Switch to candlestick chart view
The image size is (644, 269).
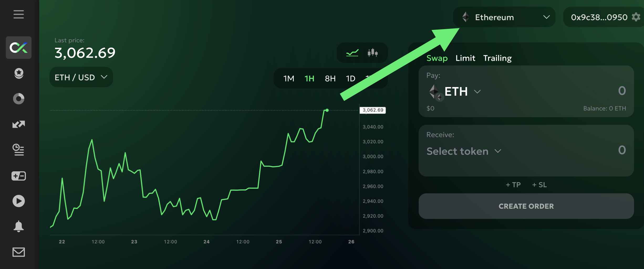372,53
